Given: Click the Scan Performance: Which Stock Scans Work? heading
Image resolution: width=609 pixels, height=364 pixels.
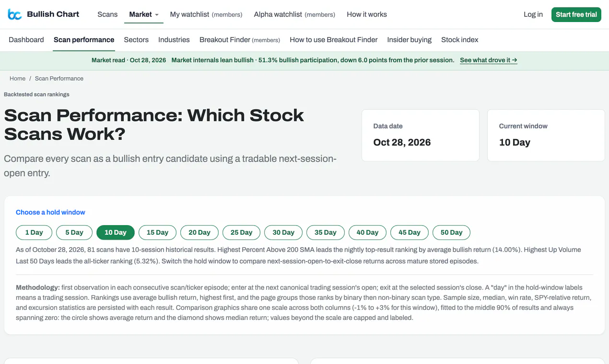Looking at the screenshot, I should [x=154, y=125].
